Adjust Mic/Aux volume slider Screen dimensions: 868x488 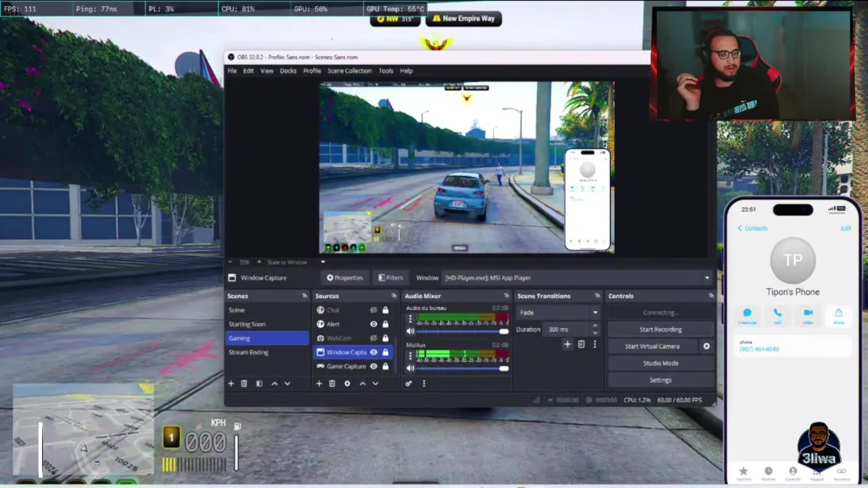pyautogui.click(x=463, y=369)
